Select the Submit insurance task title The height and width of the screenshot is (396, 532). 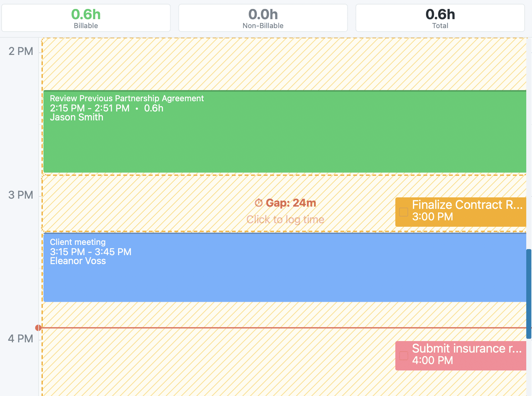(x=467, y=348)
